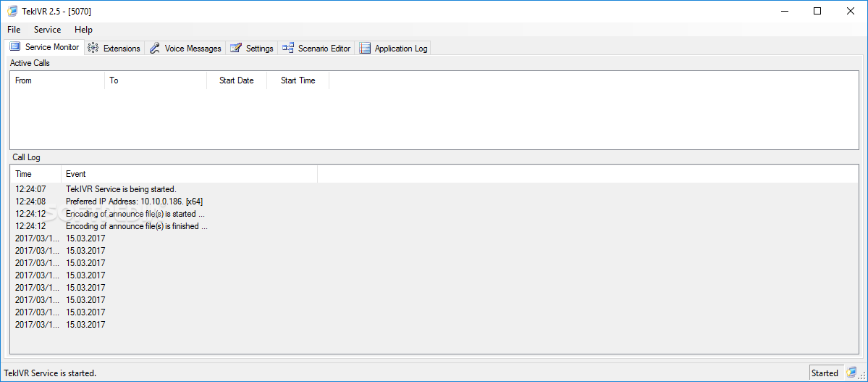Viewport: 868px width, 382px height.
Task: Click the Start Time column header
Action: [x=298, y=80]
